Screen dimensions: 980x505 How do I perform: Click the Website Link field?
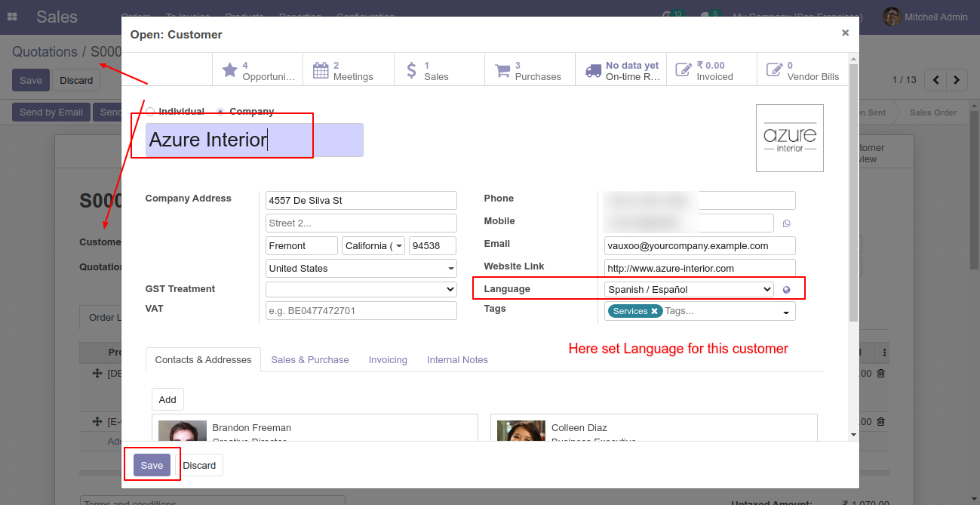pyautogui.click(x=700, y=269)
